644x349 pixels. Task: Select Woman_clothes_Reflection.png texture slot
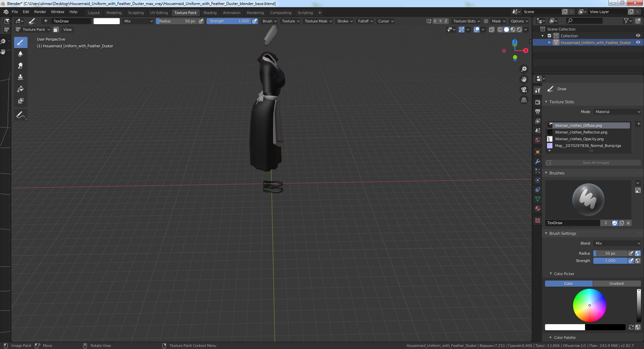(x=588, y=132)
